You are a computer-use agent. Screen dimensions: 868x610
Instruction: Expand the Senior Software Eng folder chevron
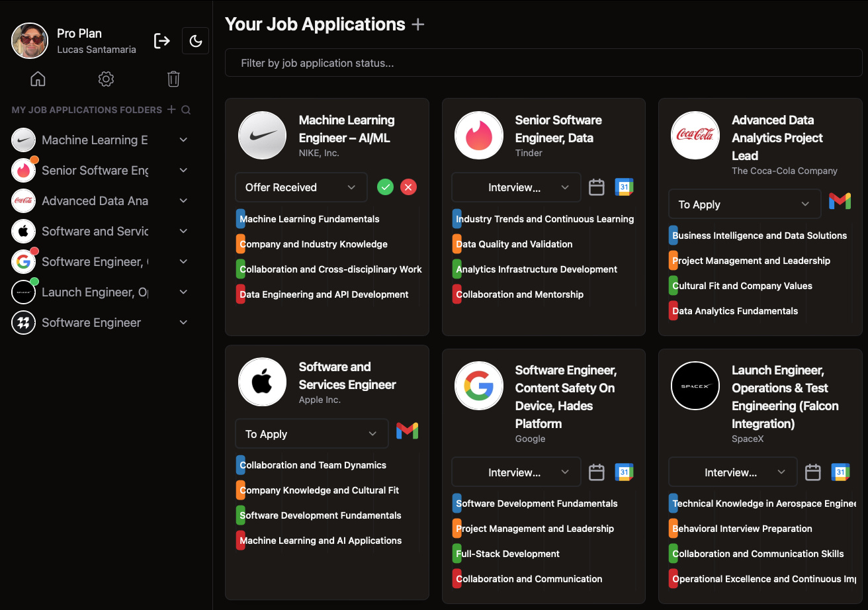[183, 170]
